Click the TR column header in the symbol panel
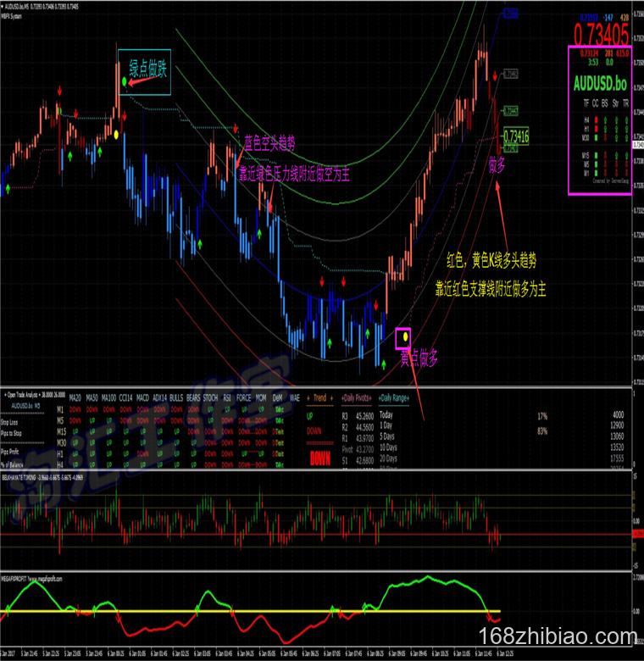 coord(626,103)
